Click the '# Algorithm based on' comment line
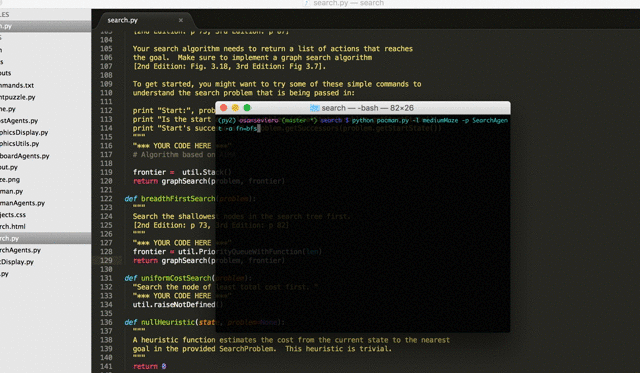640x373 pixels. point(174,155)
